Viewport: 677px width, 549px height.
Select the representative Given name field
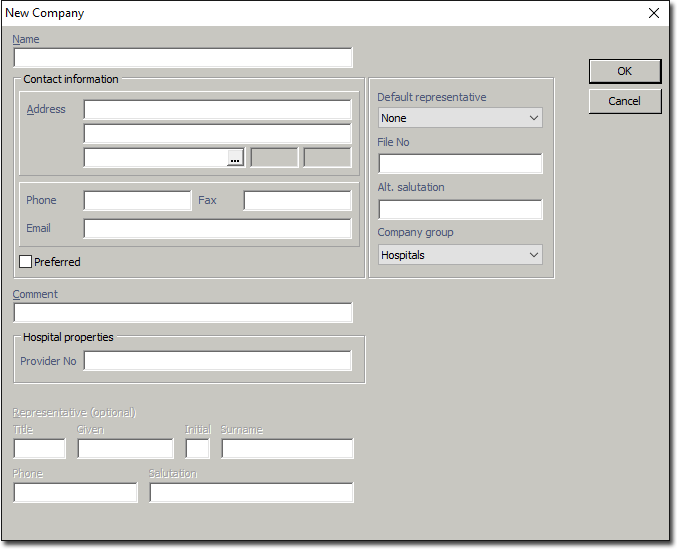(125, 449)
